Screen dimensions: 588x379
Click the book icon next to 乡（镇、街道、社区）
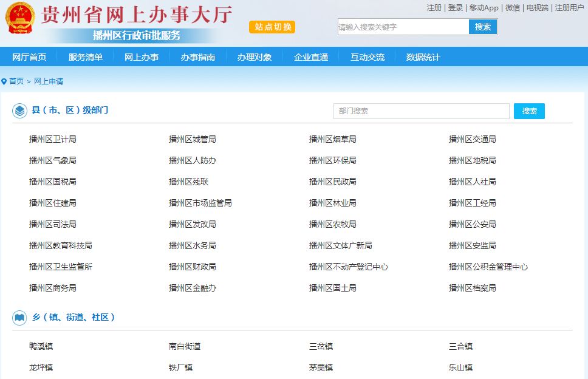pos(19,317)
